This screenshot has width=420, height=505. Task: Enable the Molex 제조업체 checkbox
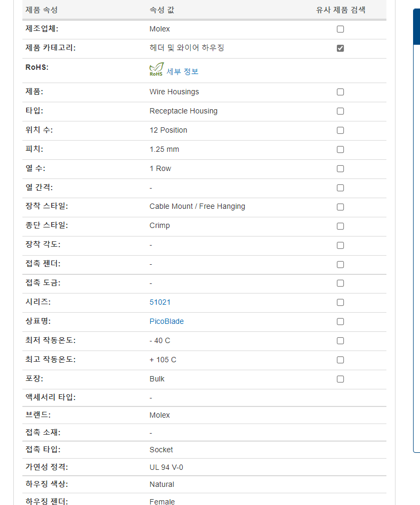click(340, 29)
